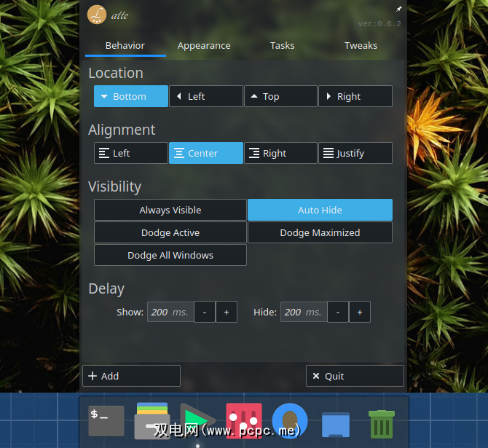488x448 pixels.
Task: Align dock contents Left
Action: [131, 153]
